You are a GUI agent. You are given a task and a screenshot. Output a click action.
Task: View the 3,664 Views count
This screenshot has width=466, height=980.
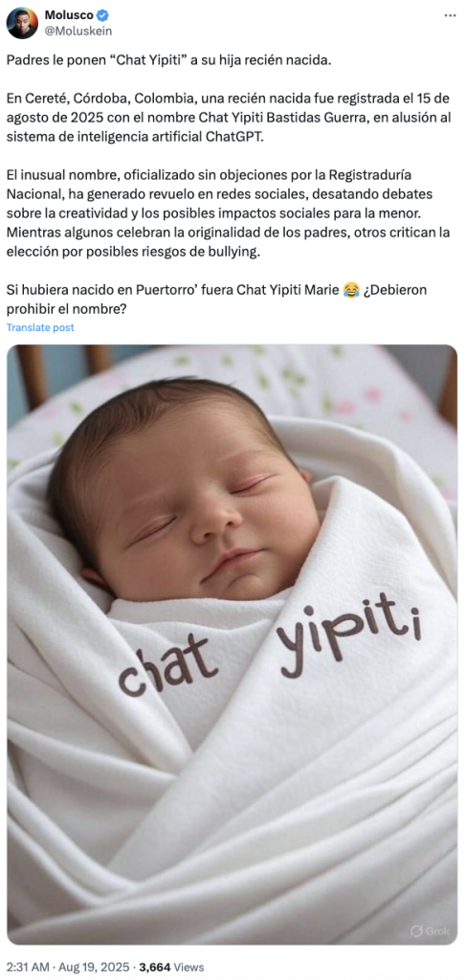tap(166, 967)
